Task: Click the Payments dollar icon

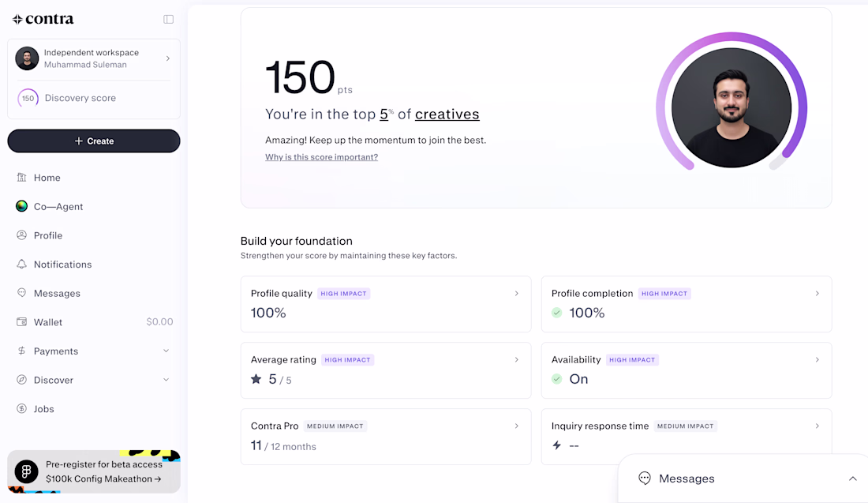Action: [x=21, y=350]
